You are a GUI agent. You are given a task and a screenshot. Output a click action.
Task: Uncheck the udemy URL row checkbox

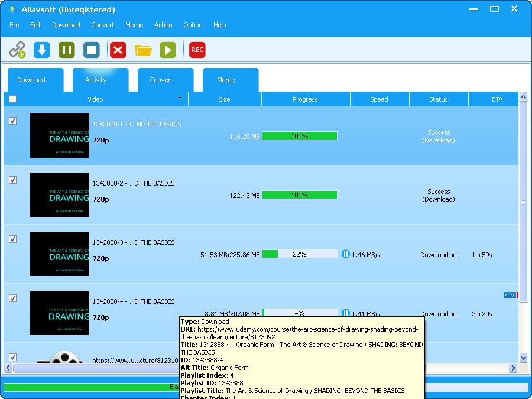pos(12,357)
